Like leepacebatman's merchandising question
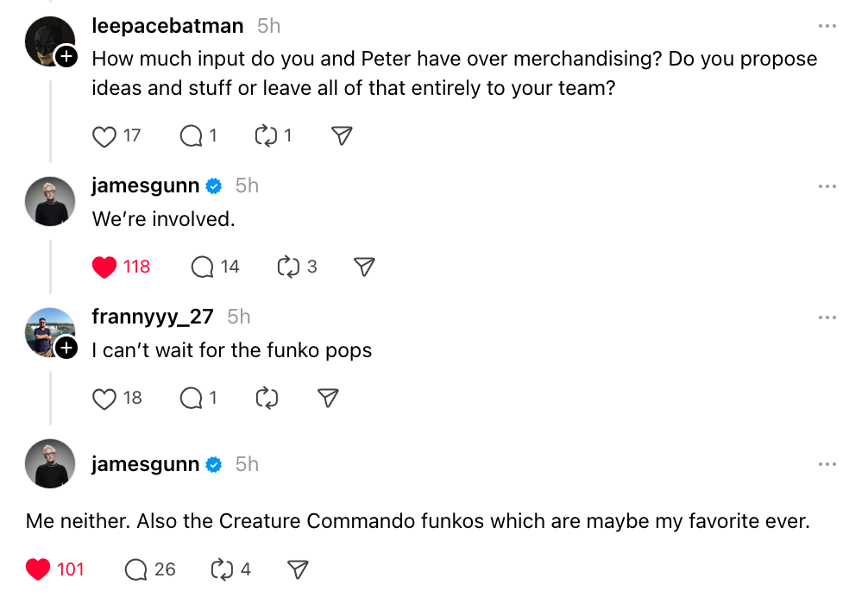Viewport: 868px width, 597px height. click(x=104, y=136)
